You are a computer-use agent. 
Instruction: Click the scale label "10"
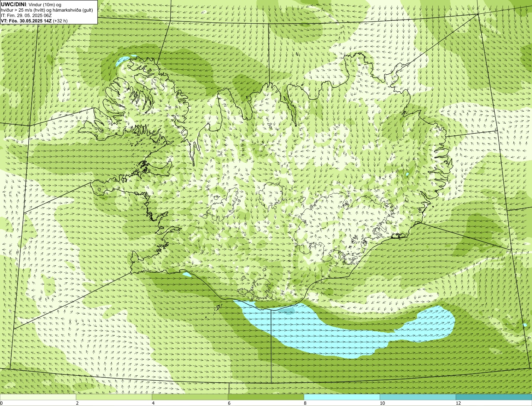coord(382,403)
